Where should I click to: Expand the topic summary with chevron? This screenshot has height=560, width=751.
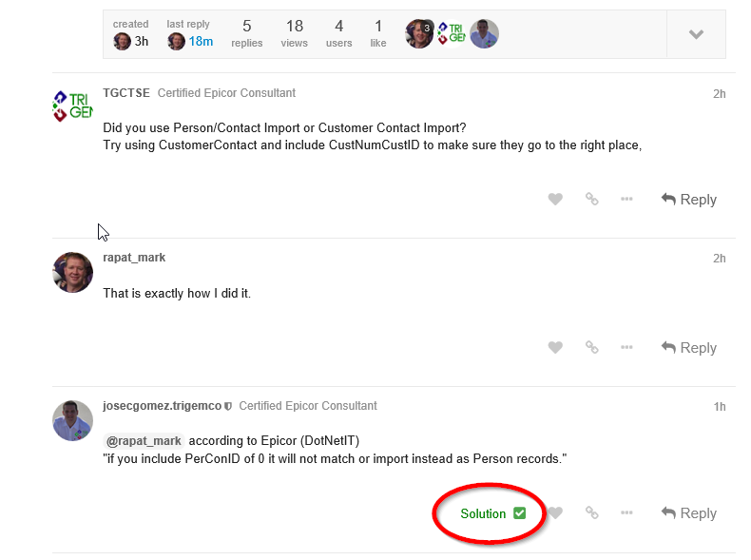click(x=696, y=34)
